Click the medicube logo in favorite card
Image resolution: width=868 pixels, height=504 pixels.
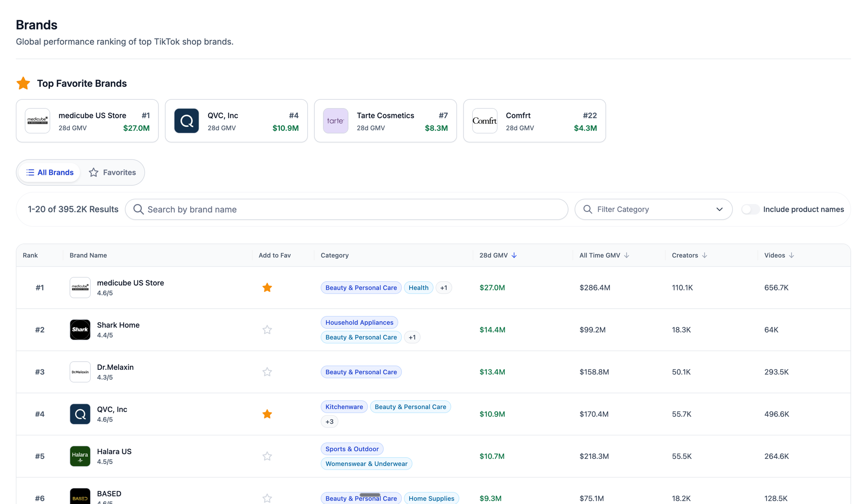[37, 121]
